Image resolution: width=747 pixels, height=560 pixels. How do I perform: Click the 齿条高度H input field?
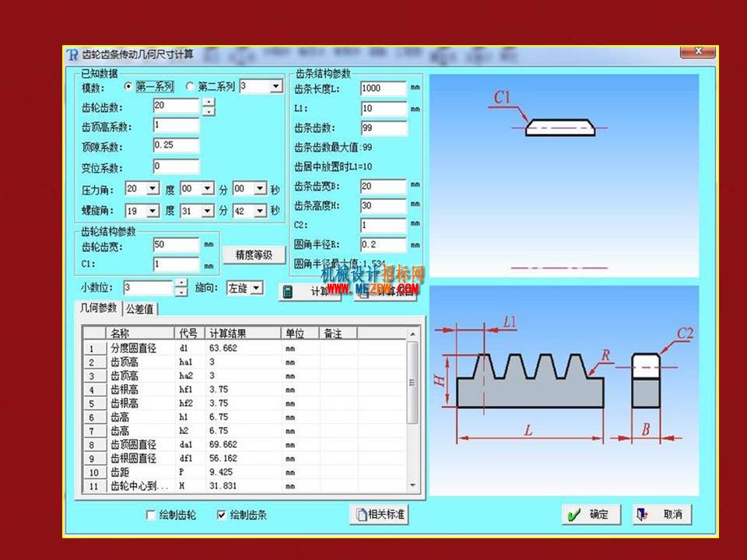(384, 205)
